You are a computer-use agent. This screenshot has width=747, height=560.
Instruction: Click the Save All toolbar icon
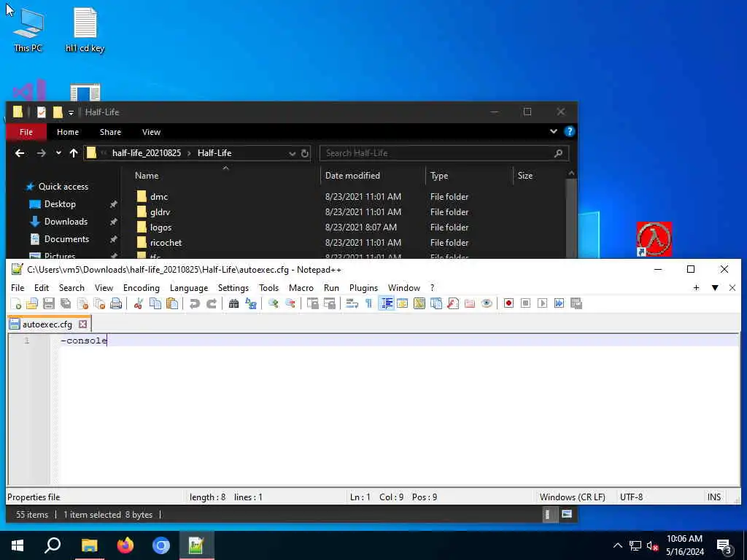(66, 303)
